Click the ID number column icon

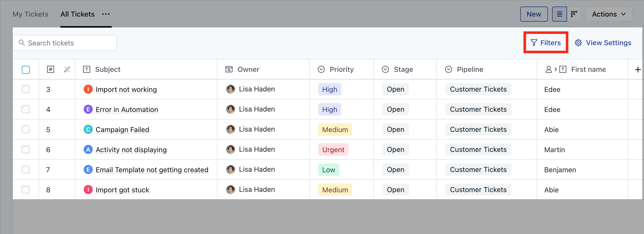pos(51,70)
